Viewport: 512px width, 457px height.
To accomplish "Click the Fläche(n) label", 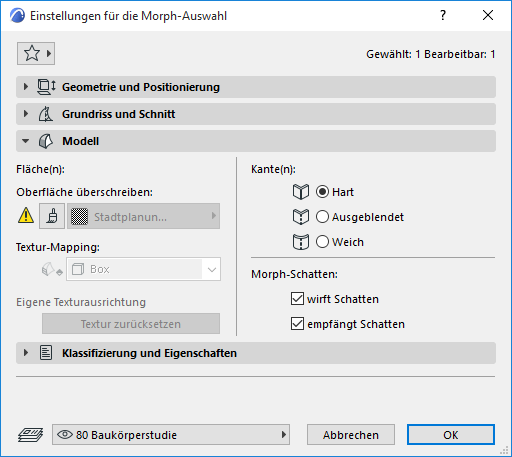I will coord(40,169).
